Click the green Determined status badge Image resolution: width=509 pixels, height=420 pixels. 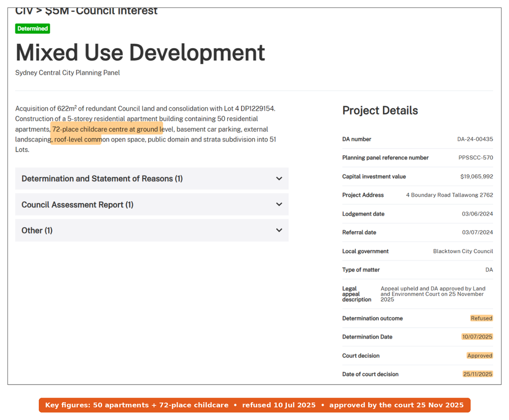pos(32,28)
